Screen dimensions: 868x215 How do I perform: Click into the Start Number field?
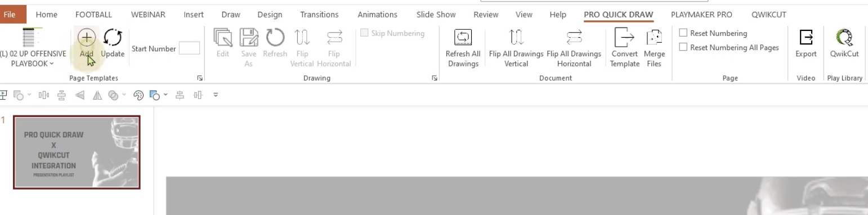[189, 48]
